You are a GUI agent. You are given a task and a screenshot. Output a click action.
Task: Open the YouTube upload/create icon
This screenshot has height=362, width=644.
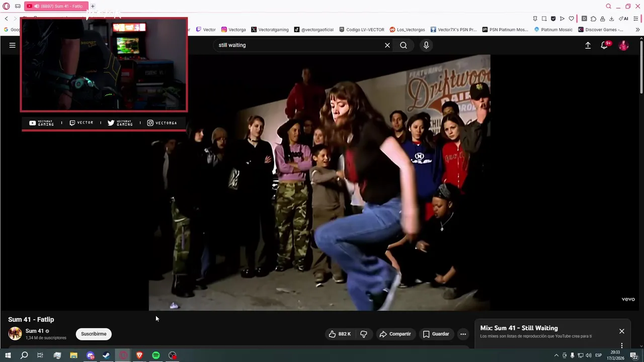(x=588, y=45)
